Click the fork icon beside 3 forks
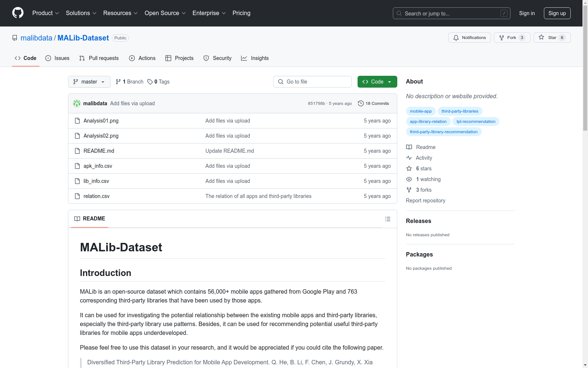 tap(409, 190)
